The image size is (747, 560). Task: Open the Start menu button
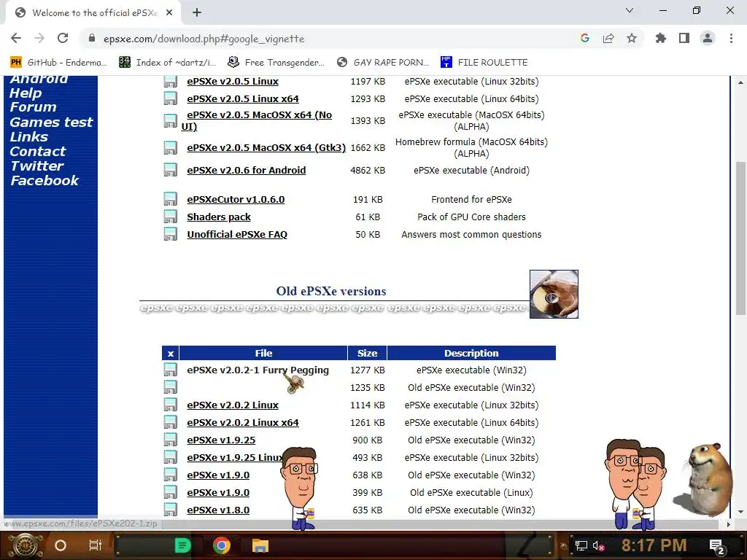[25, 545]
